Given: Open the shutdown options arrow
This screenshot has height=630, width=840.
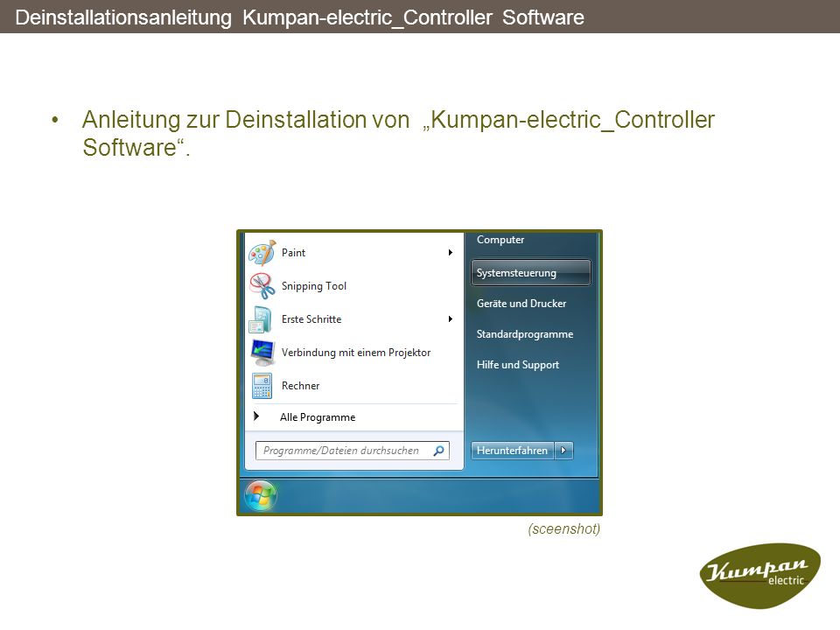Looking at the screenshot, I should [x=563, y=451].
